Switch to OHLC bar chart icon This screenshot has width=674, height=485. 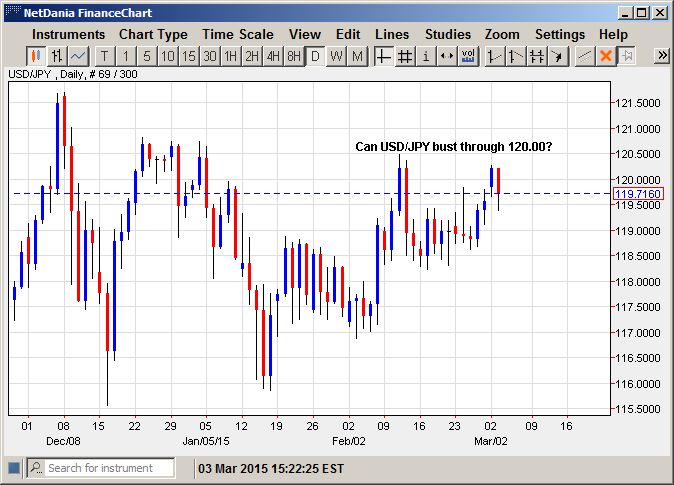tap(57, 56)
